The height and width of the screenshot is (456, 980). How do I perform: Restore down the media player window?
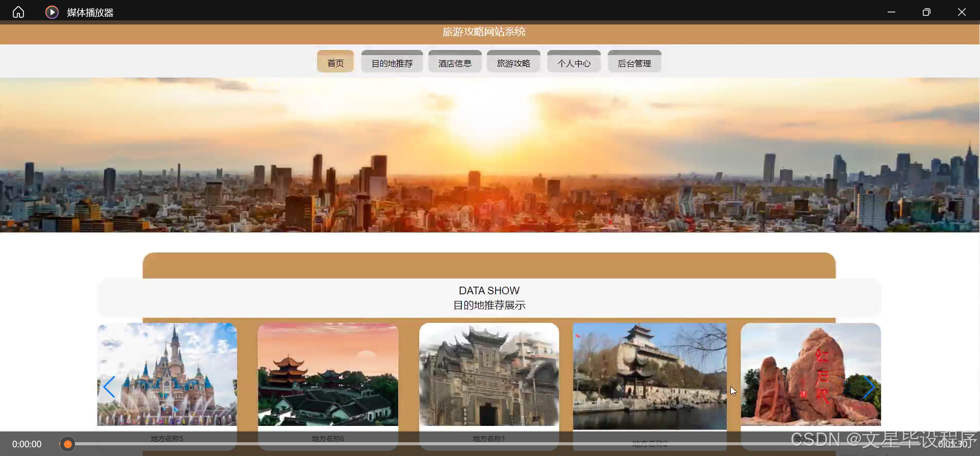tap(926, 12)
